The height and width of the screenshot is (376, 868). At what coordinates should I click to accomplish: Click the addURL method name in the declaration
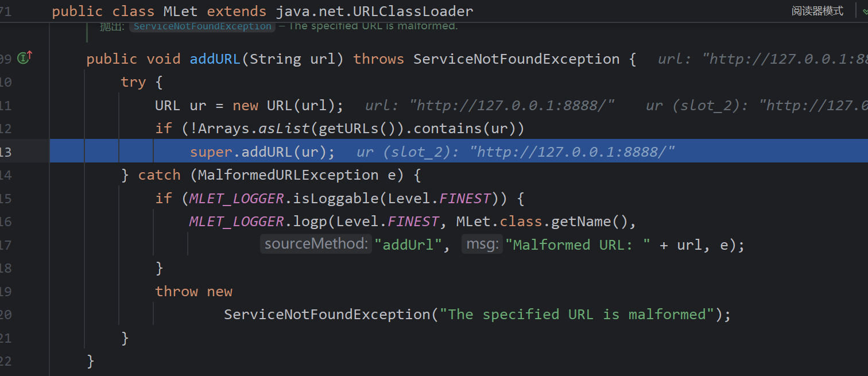(215, 59)
